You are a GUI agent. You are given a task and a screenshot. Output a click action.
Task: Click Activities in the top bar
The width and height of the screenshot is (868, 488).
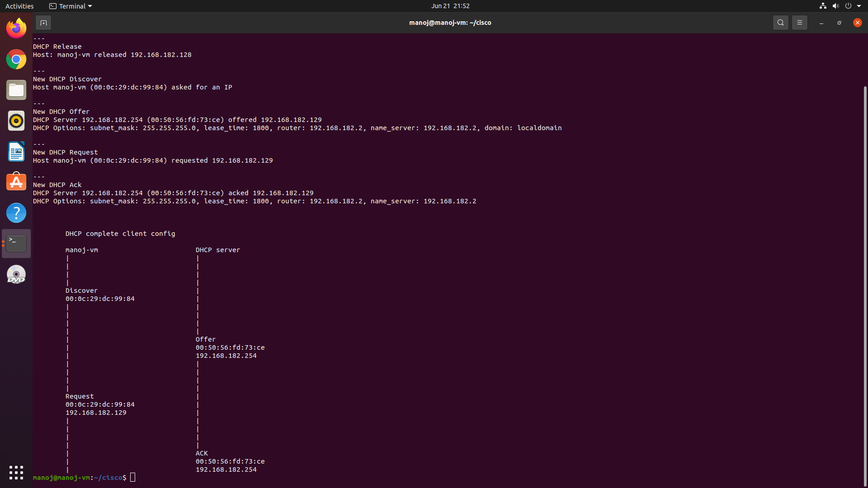click(x=19, y=6)
